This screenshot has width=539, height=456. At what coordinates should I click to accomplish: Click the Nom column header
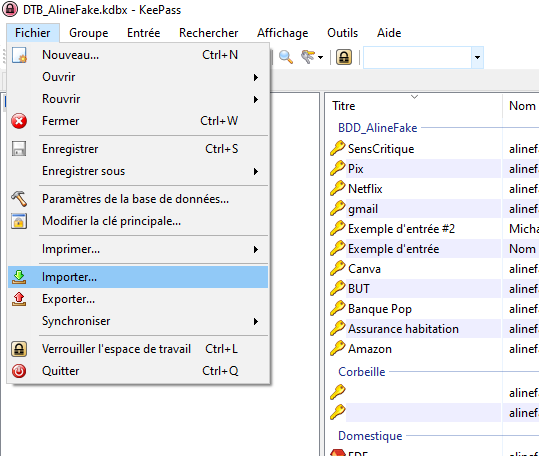521,105
